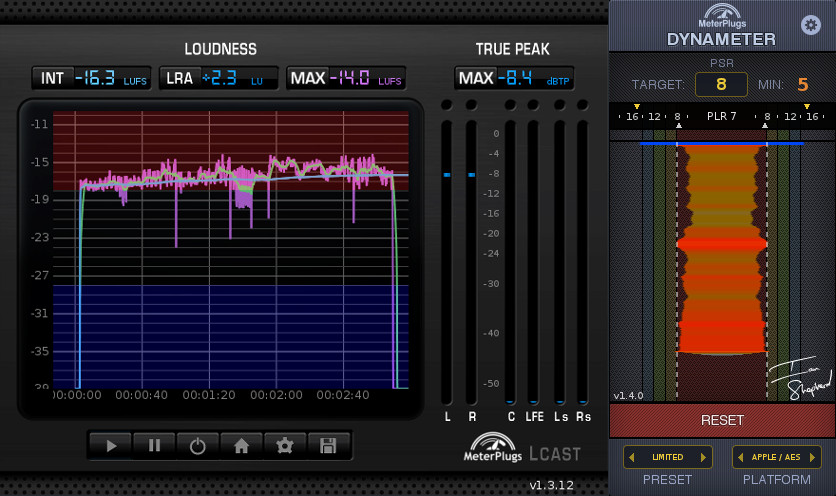Click the red RESET button in Dynameter
The width and height of the screenshot is (836, 496).
pos(722,420)
